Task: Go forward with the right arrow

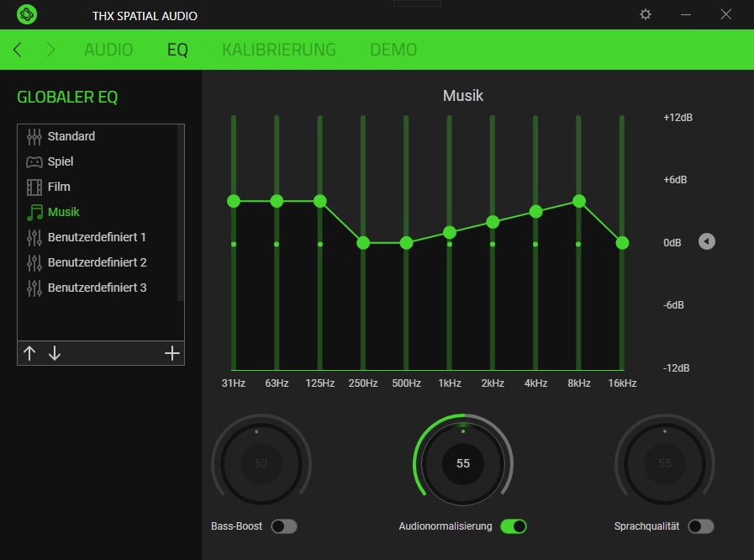Action: tap(50, 49)
